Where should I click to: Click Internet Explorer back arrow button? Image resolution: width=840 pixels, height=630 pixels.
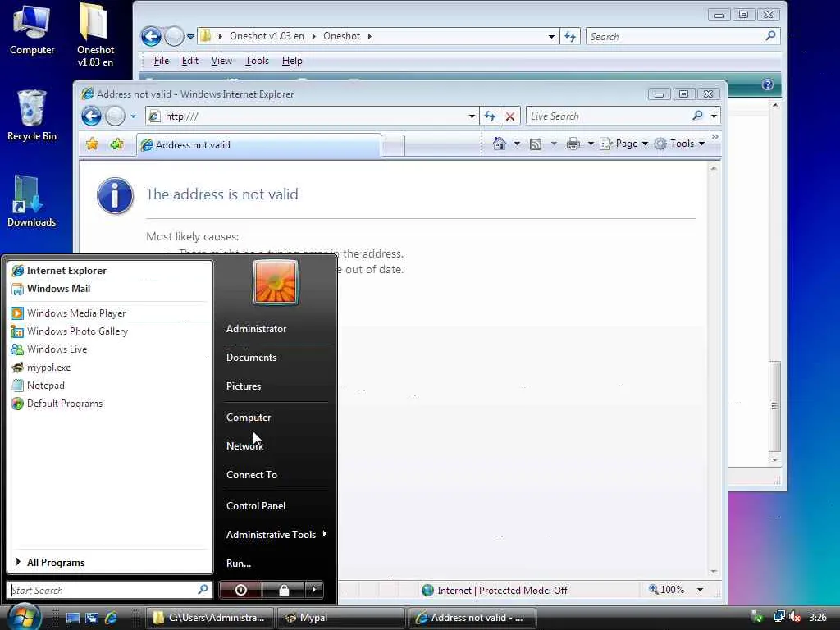click(92, 116)
